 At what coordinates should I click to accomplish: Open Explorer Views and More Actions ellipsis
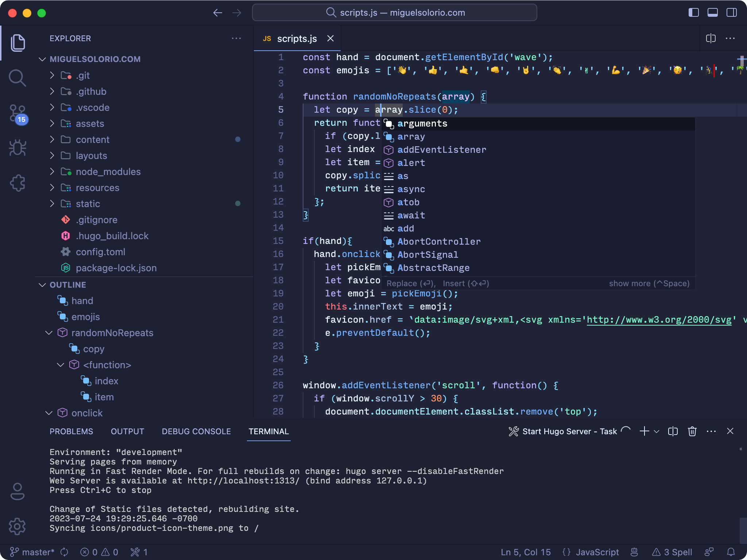[x=236, y=38]
